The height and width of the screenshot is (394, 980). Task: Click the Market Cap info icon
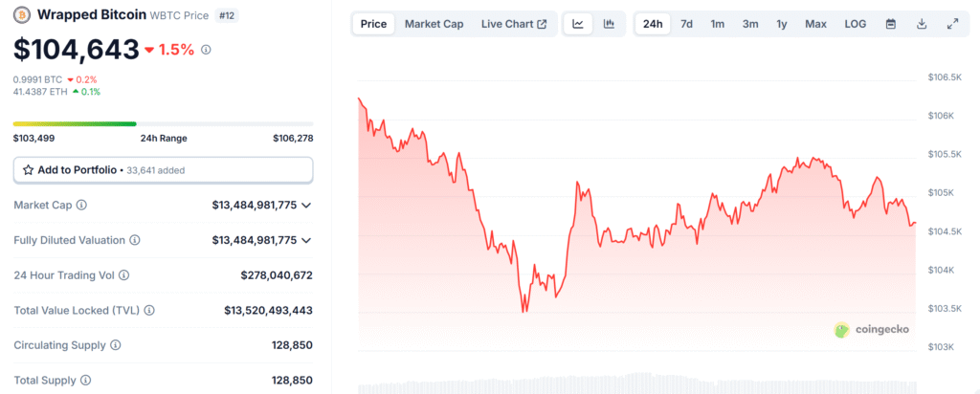coord(81,205)
